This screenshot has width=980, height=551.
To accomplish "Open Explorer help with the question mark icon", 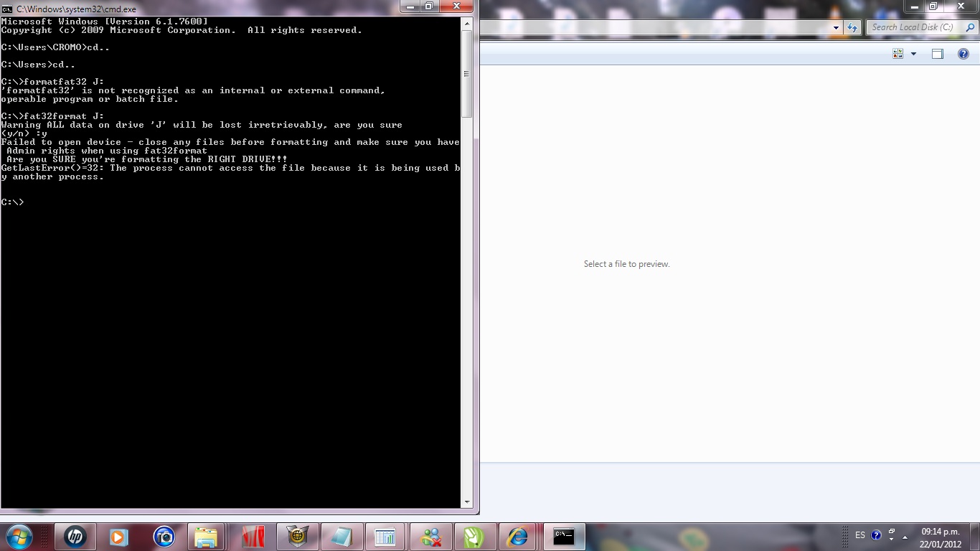I will 963,54.
